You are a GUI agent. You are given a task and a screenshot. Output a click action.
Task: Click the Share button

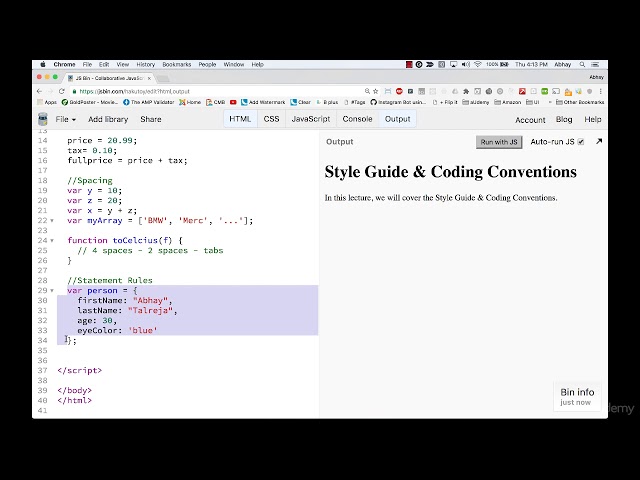tap(151, 119)
